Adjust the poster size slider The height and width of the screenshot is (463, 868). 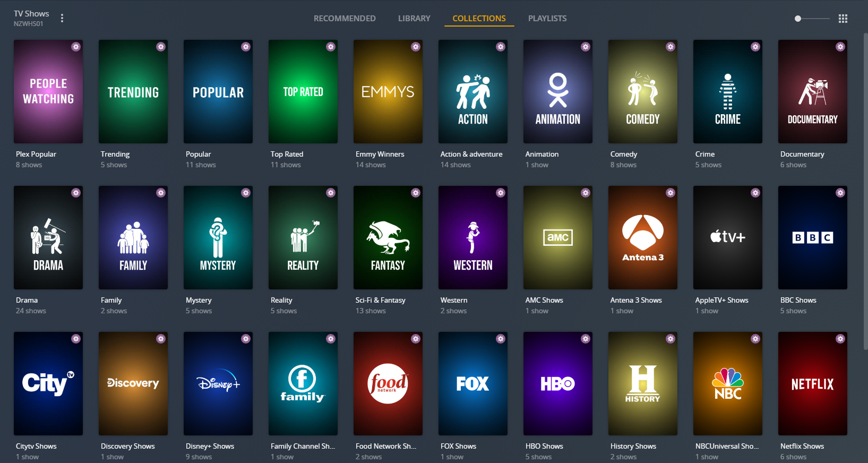coord(798,19)
